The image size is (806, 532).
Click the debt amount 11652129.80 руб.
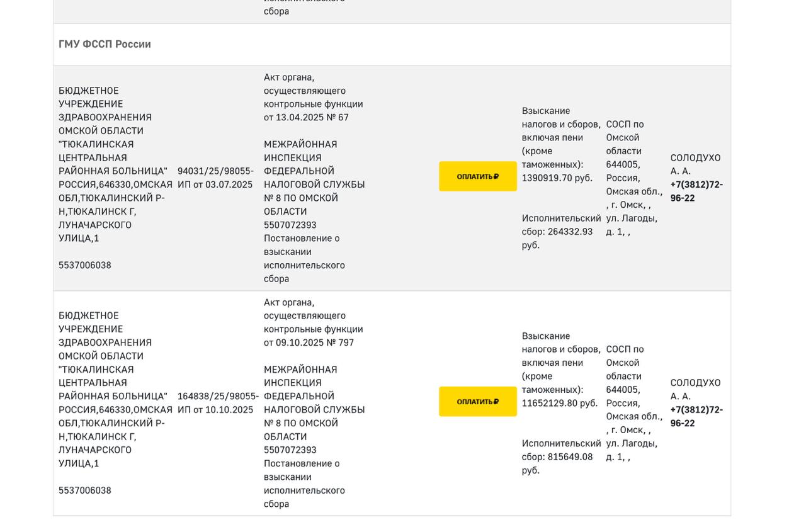[x=559, y=403]
